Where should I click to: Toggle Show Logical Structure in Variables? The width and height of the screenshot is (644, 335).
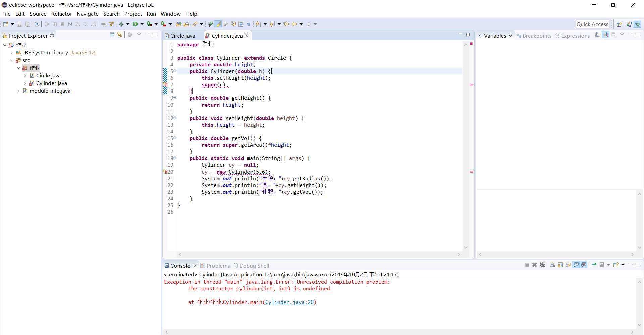point(606,35)
